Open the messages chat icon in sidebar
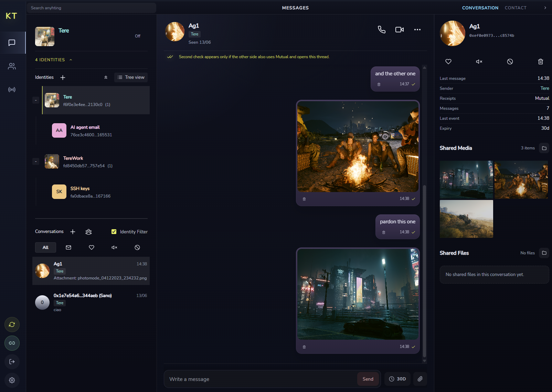Image resolution: width=552 pixels, height=392 pixels. pos(12,43)
